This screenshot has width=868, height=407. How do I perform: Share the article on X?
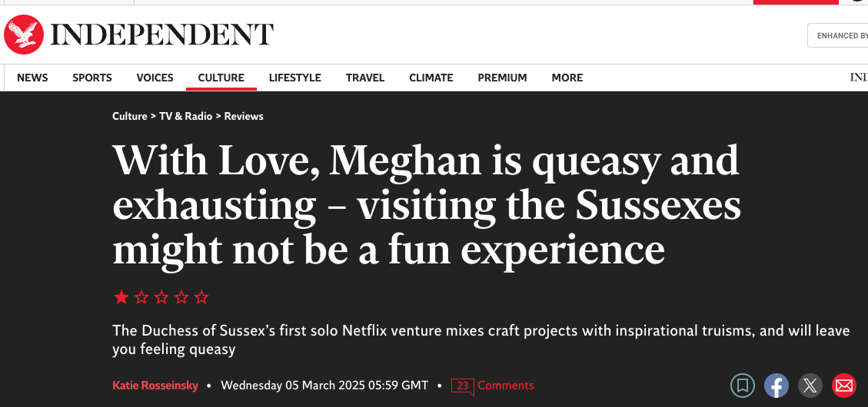[x=810, y=385]
